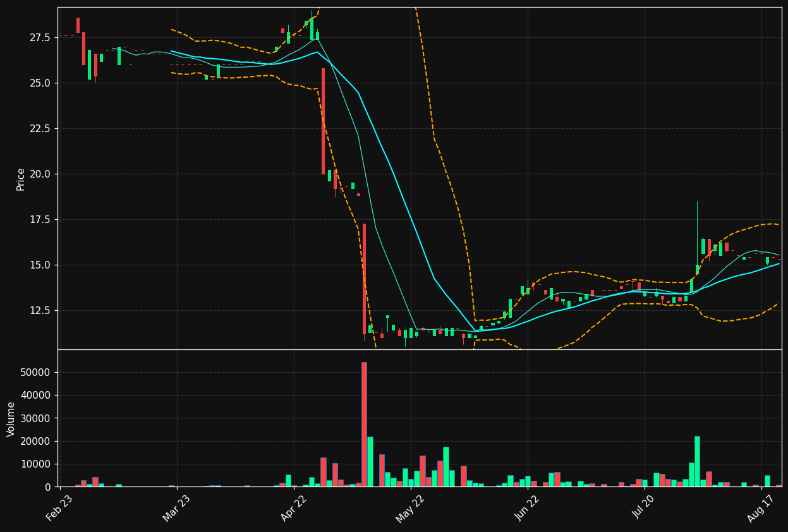This screenshot has height=532, width=788.
Task: Click the 12.5 price tick label
Action: 39,311
